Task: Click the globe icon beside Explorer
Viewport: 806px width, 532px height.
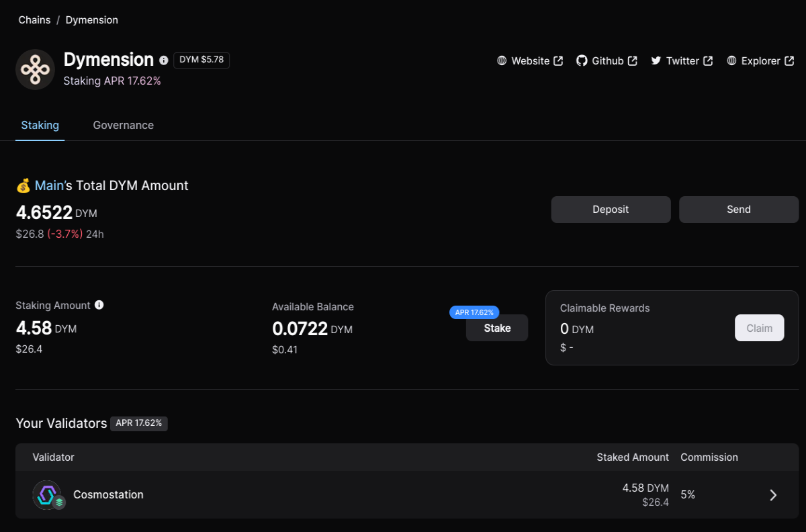Action: (x=731, y=60)
